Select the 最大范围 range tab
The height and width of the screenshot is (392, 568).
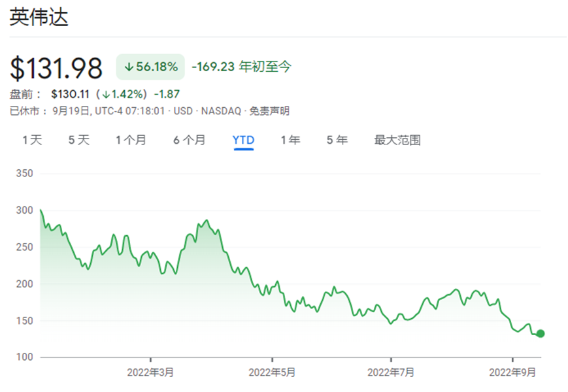[397, 140]
